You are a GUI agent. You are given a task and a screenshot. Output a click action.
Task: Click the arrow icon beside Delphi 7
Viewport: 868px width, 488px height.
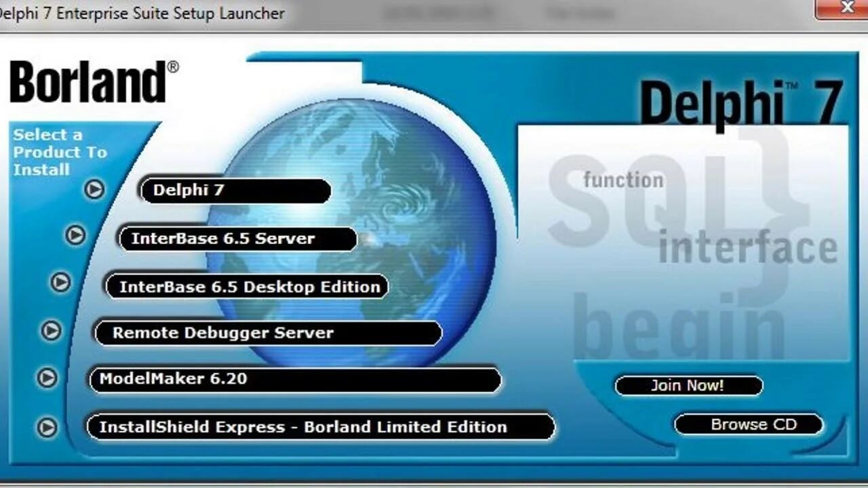click(94, 189)
